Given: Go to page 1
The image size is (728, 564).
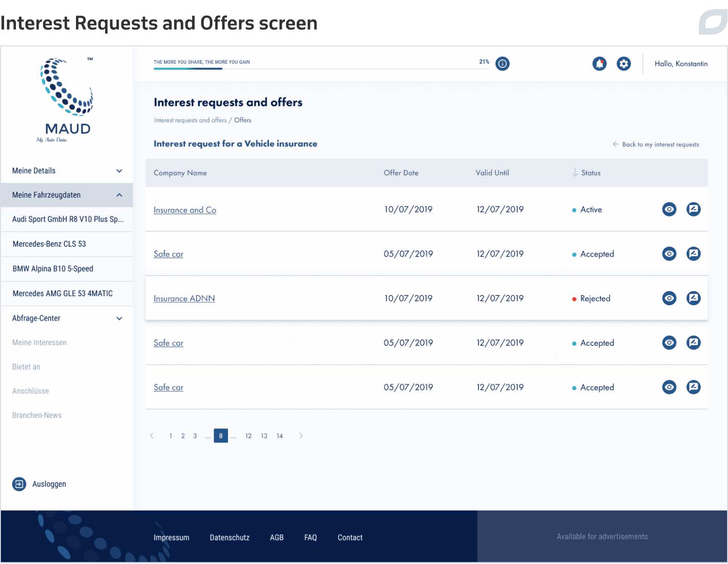Looking at the screenshot, I should [x=171, y=436].
